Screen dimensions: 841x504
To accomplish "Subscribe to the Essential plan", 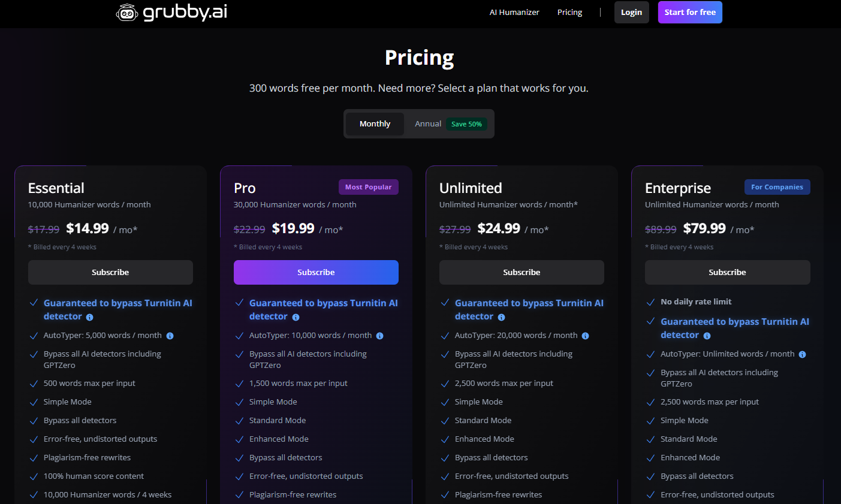I will point(110,272).
